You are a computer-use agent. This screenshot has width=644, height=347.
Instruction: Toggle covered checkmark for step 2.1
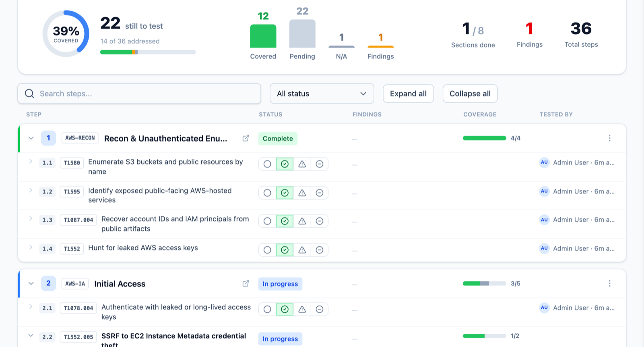(285, 310)
